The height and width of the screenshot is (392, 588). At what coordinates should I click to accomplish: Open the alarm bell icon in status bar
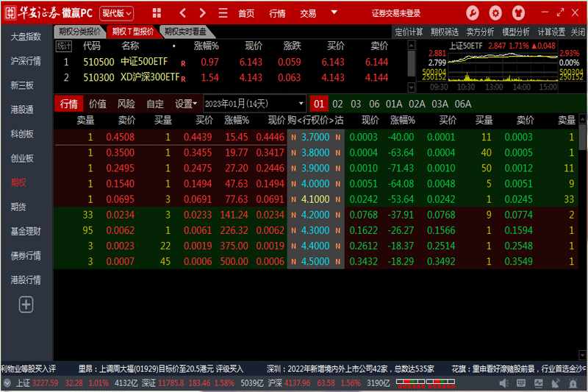[x=573, y=383]
